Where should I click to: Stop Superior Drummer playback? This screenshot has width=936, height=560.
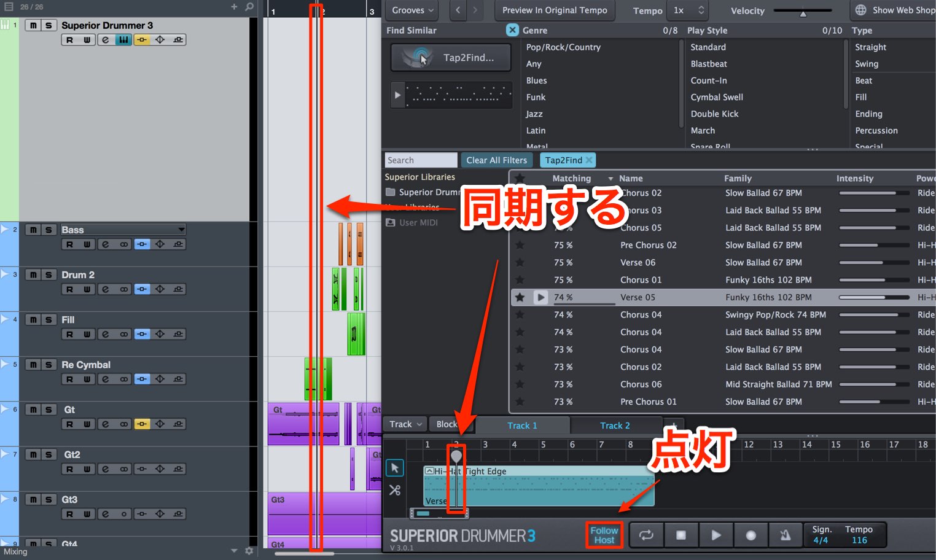[x=681, y=535]
